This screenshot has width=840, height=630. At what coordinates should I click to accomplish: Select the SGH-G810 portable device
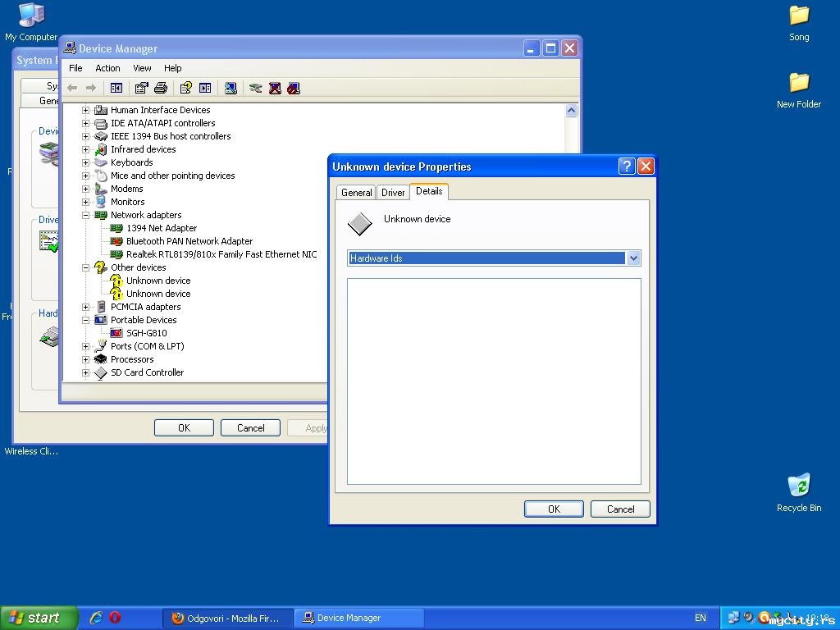[x=146, y=333]
